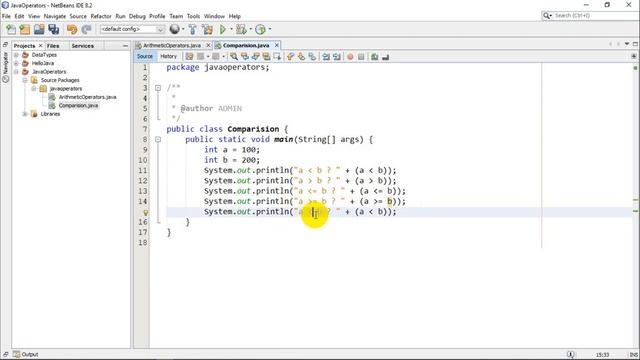
Task: Toggle Highlight Search icon in editor toolbar
Action: (267, 57)
